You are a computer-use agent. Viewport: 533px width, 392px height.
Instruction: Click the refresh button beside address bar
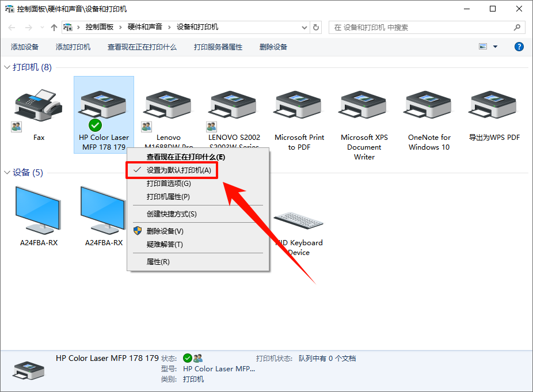[x=316, y=27]
